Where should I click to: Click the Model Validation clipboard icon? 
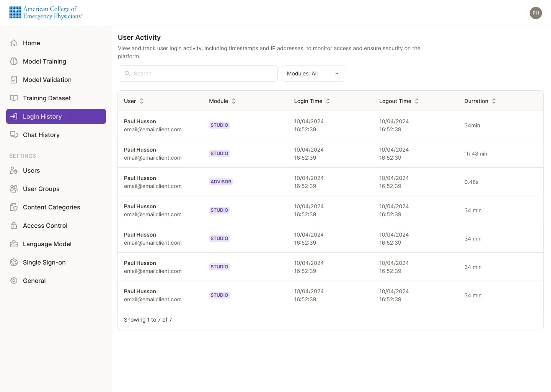tap(14, 80)
